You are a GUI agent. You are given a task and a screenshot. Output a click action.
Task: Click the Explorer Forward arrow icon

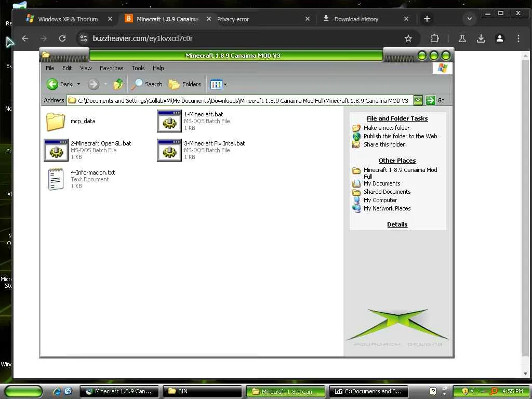click(94, 84)
